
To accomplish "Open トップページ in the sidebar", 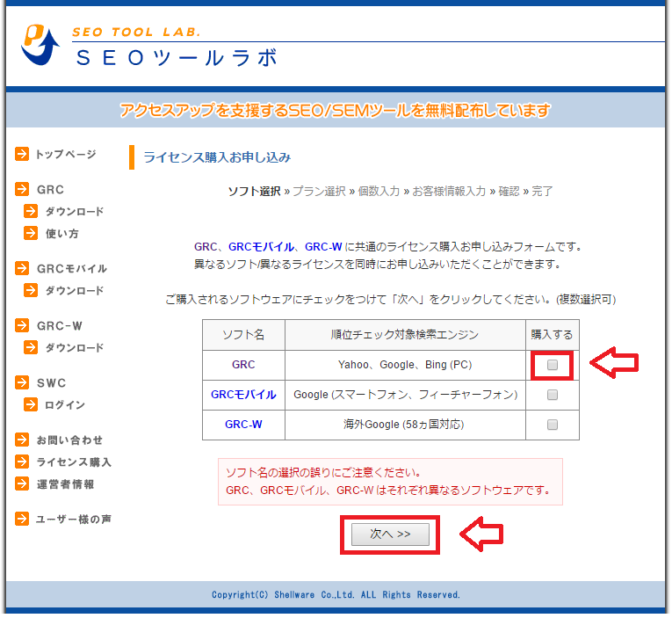I will 66,154.
